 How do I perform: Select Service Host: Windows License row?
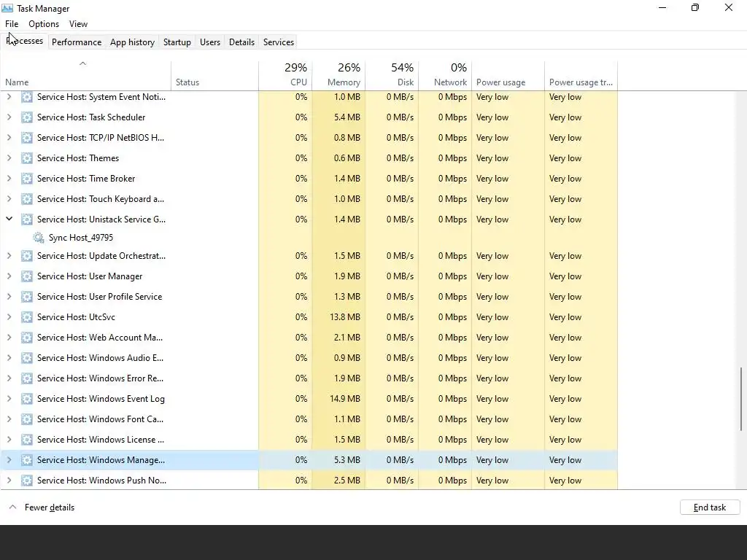(309, 440)
